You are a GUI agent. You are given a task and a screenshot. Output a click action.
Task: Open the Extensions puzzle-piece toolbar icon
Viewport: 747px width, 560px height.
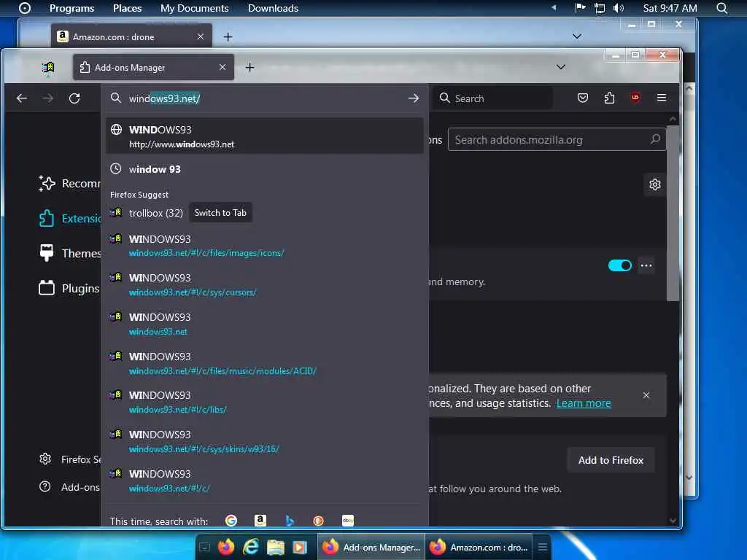(x=609, y=98)
